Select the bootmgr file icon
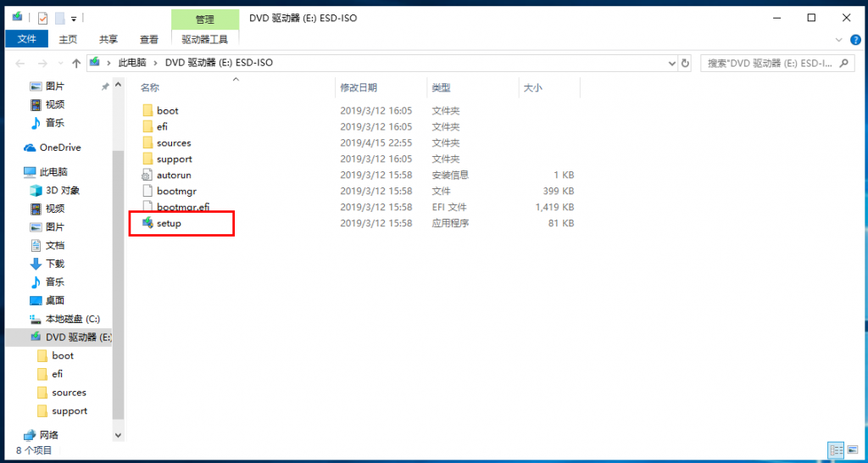 147,191
